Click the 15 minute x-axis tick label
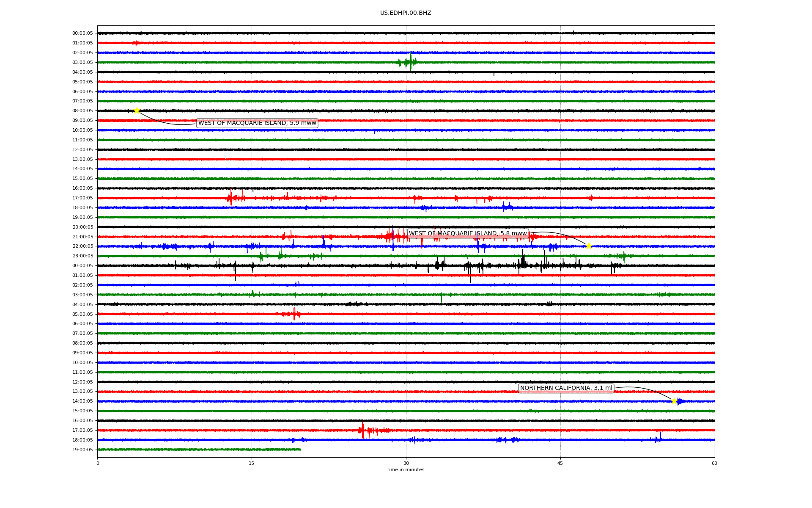Image resolution: width=812 pixels, height=508 pixels. click(x=252, y=463)
